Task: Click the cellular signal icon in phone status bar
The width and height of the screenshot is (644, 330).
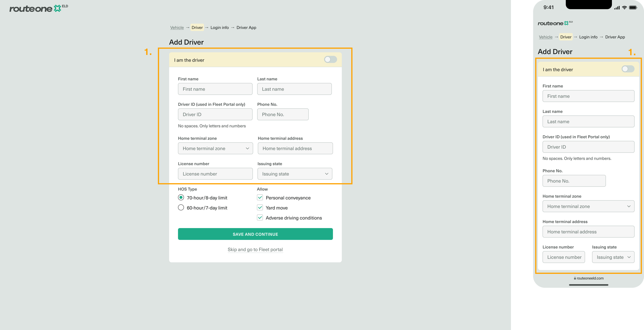Action: [617, 8]
